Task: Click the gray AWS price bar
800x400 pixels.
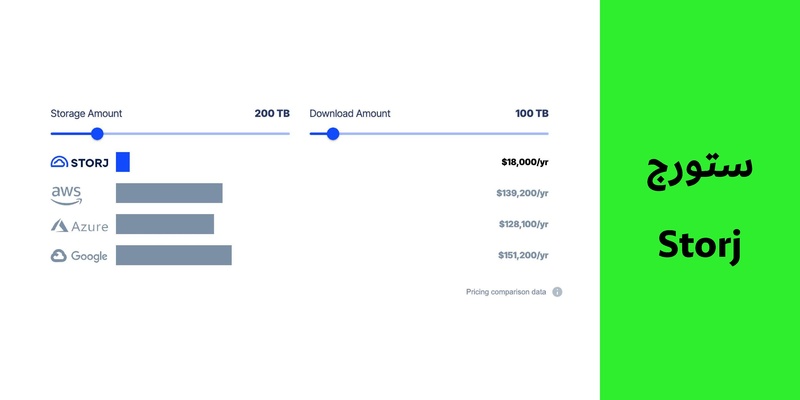Action: tap(169, 194)
